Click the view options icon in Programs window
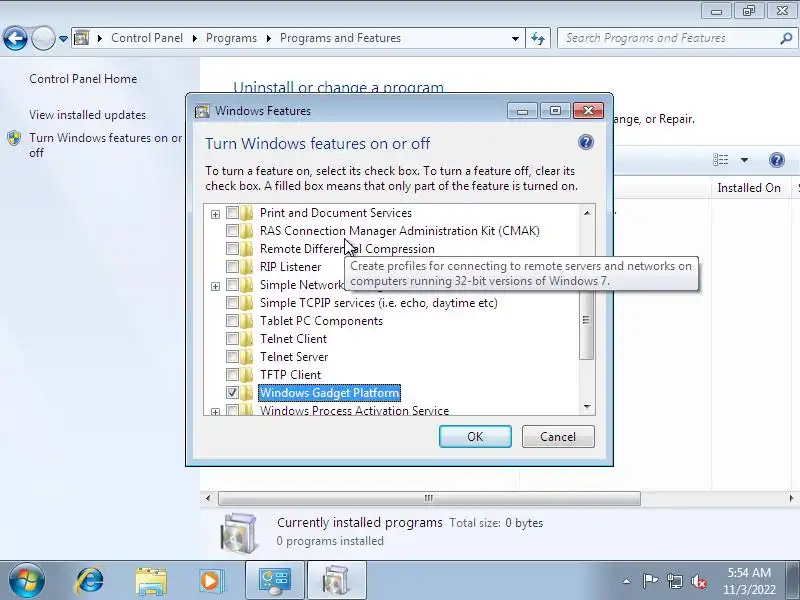This screenshot has width=800, height=600. pyautogui.click(x=720, y=160)
